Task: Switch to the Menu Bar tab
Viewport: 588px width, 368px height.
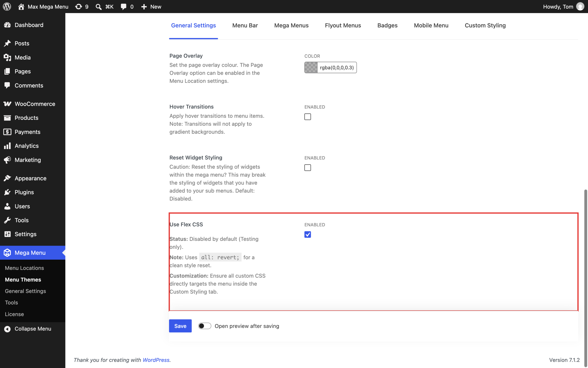Action: pyautogui.click(x=245, y=25)
